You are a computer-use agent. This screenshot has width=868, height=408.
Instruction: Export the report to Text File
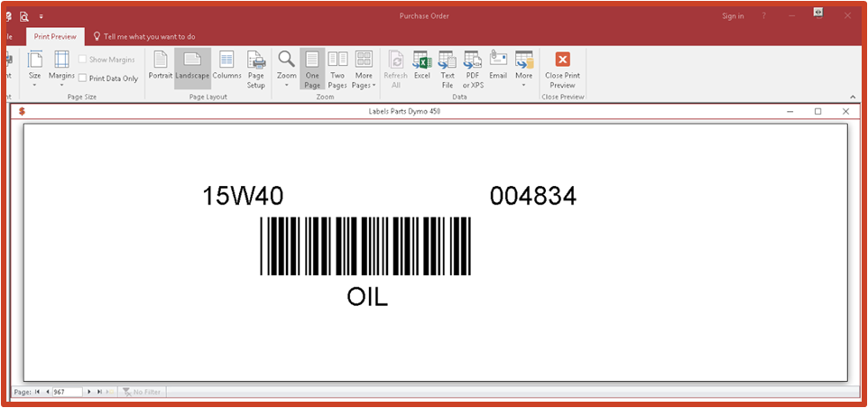[x=448, y=70]
